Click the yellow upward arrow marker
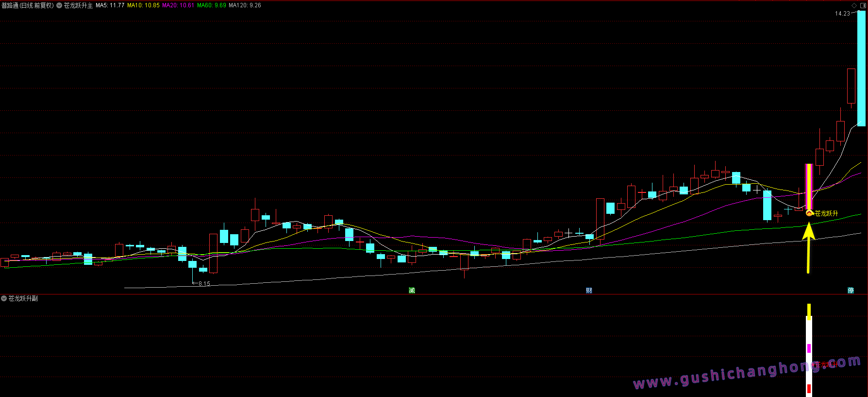The image size is (868, 397). 808,247
